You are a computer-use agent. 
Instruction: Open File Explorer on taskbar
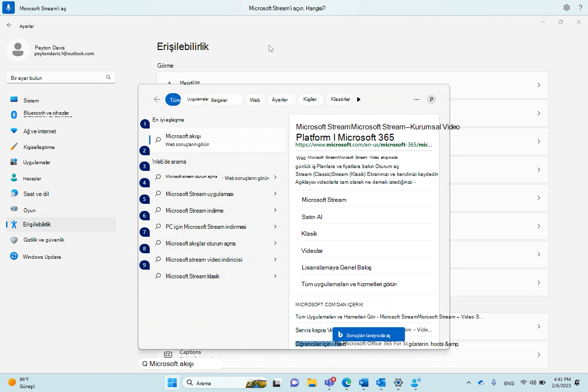click(312, 382)
